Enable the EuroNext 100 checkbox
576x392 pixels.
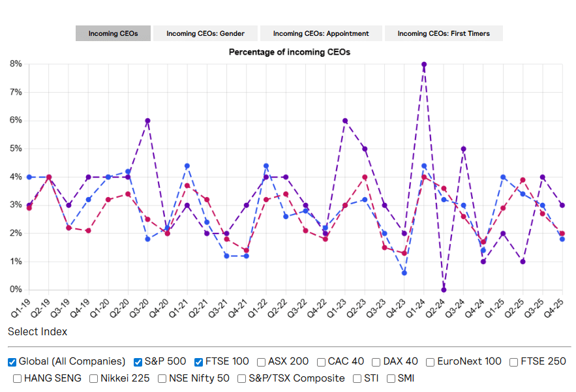click(x=431, y=362)
